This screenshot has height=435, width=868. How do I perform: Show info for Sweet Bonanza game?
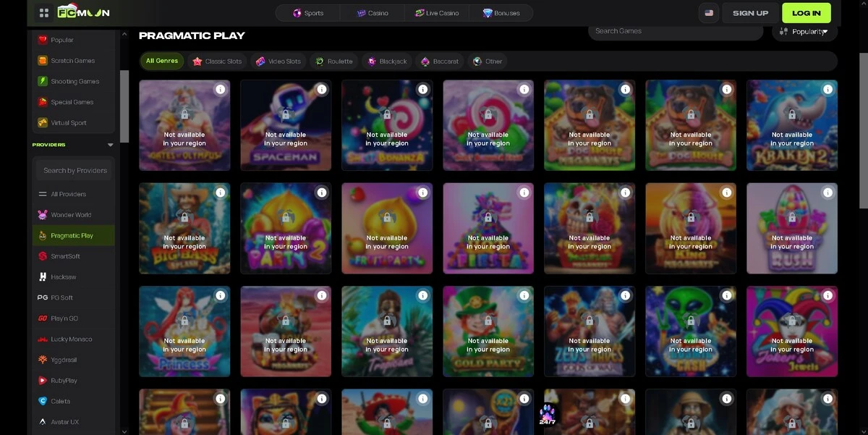tap(423, 89)
